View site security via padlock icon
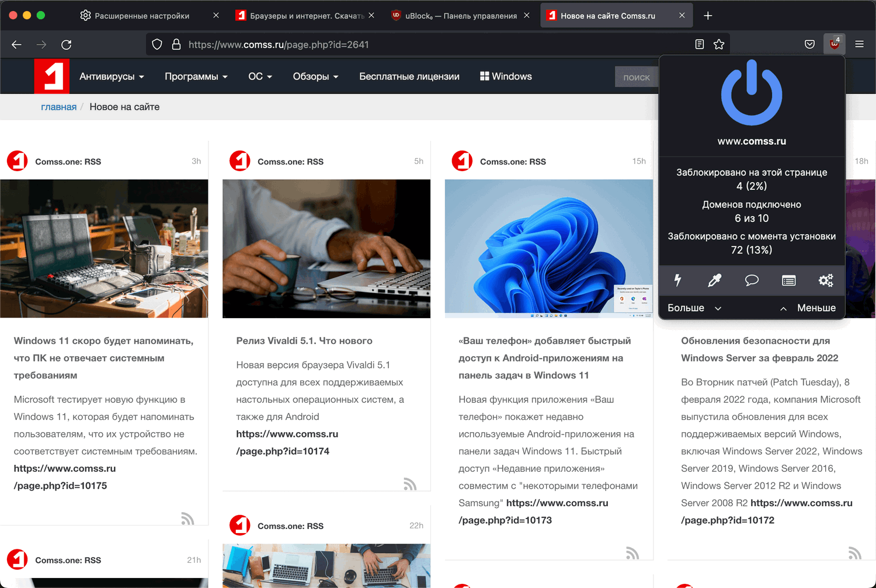Image resolution: width=876 pixels, height=588 pixels. click(x=176, y=44)
